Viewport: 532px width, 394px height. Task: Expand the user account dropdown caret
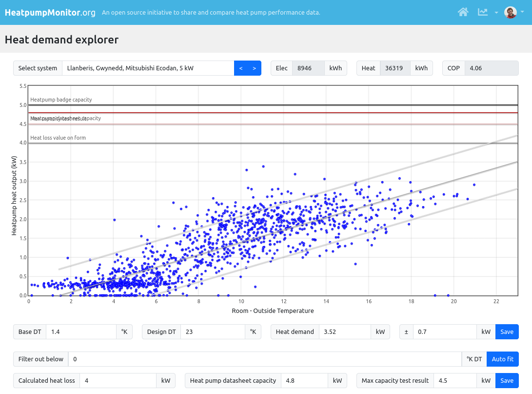[522, 12]
